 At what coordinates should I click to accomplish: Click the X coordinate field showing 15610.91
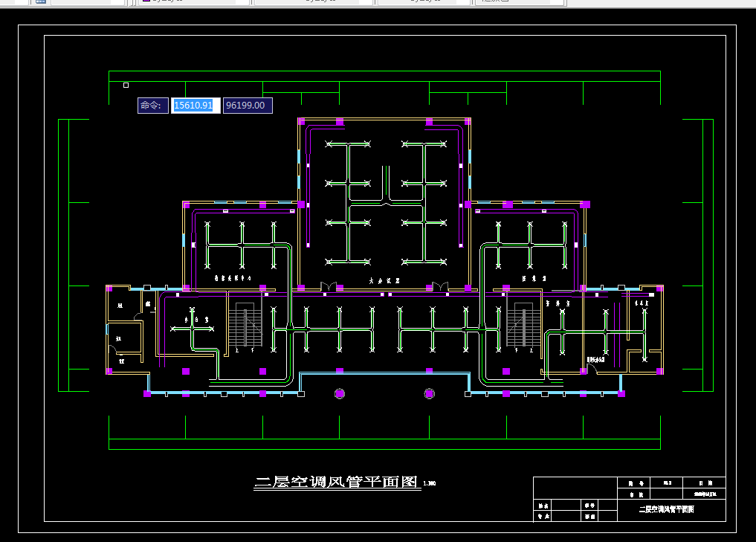[x=196, y=106]
